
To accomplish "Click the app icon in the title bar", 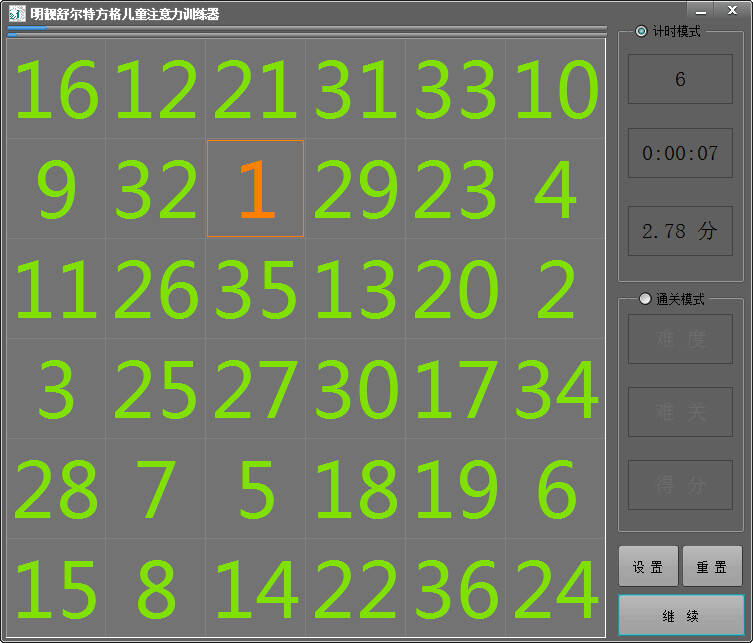I will click(17, 13).
